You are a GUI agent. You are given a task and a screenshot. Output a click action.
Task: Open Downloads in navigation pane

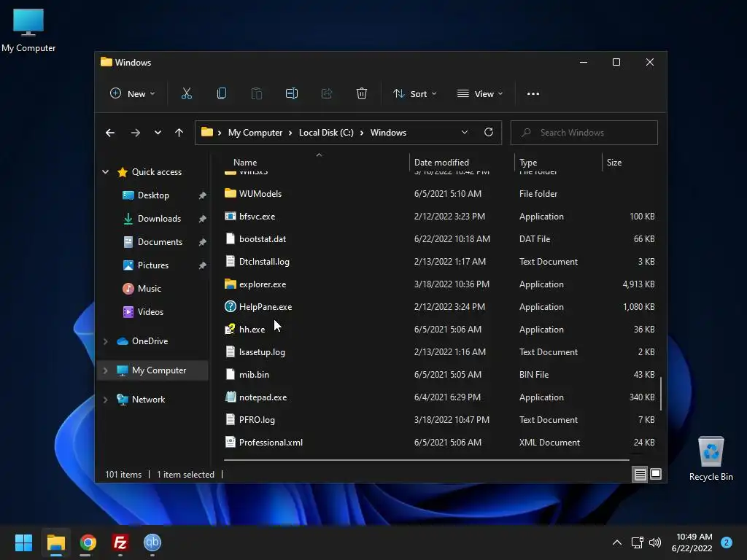click(159, 219)
